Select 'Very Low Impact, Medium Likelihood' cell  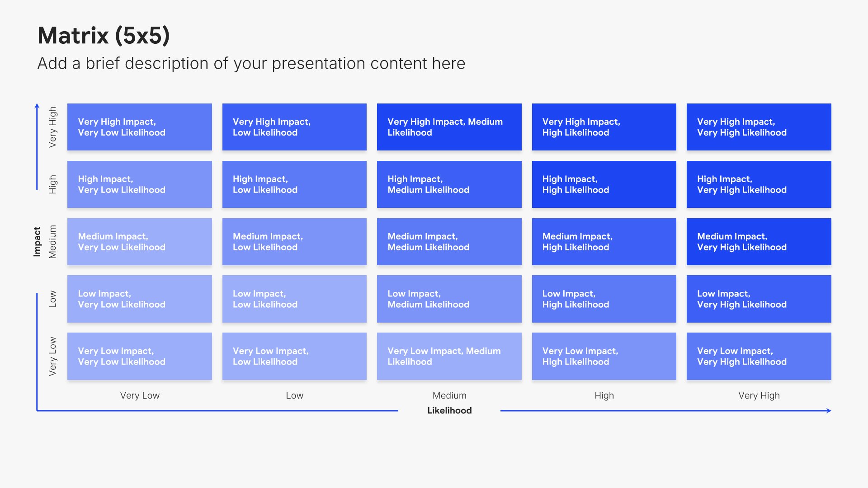coord(449,356)
